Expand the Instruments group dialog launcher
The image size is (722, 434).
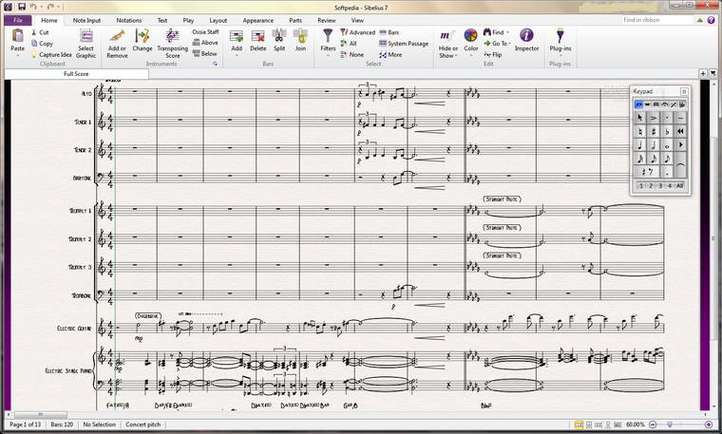click(215, 64)
